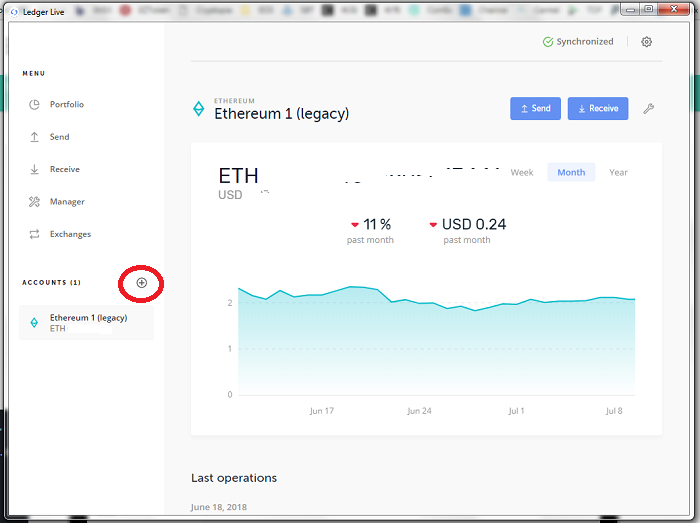The image size is (700, 523).
Task: Click the green synchronized checkmark icon
Action: [x=548, y=42]
